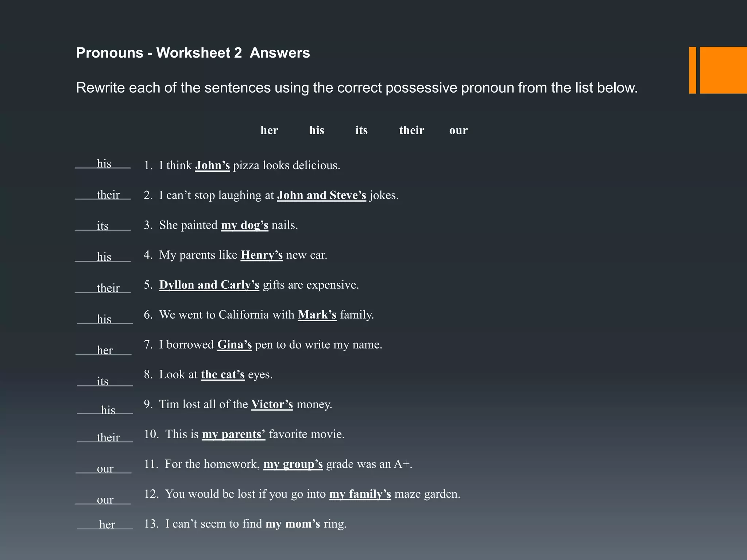This screenshot has height=560, width=747.
Task: Click the underlined 'John and Steve's' phrase
Action: 321,195
